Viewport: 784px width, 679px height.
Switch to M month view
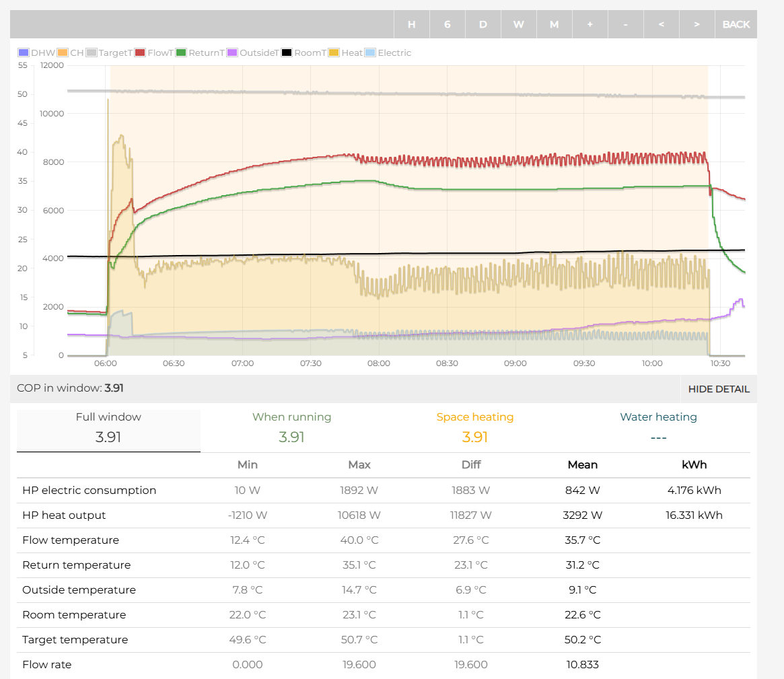pyautogui.click(x=554, y=24)
